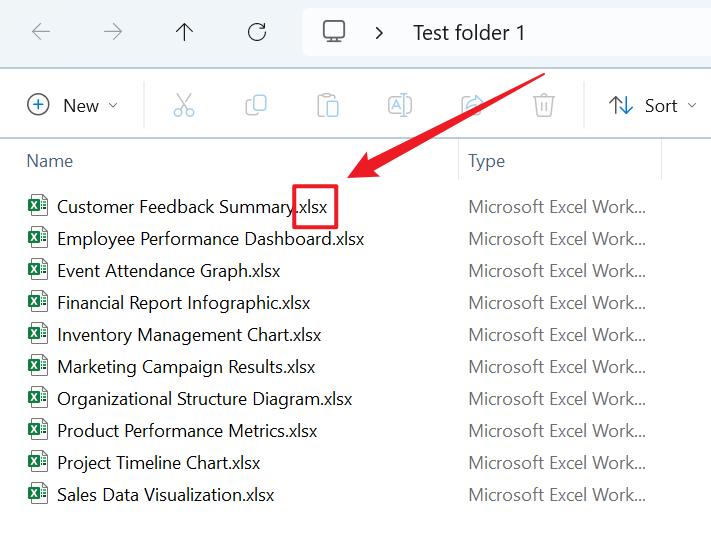Click the Cut scissors icon
This screenshot has height=536, width=711.
coord(184,105)
